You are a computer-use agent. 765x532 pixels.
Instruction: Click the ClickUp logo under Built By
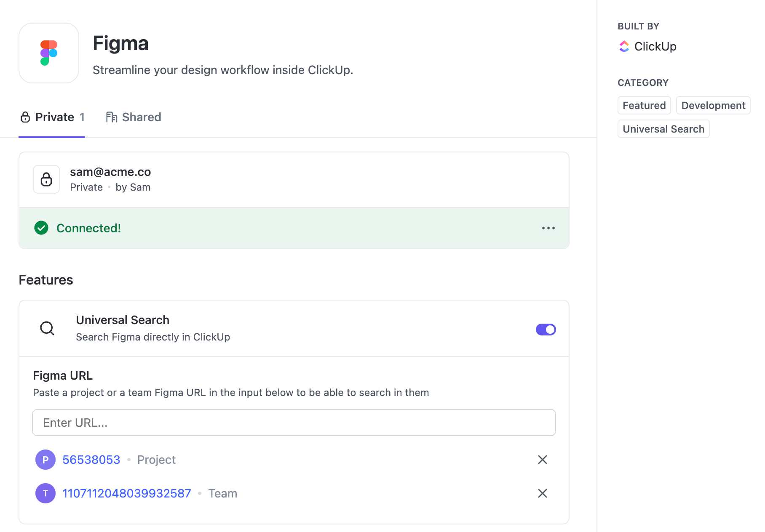624,46
